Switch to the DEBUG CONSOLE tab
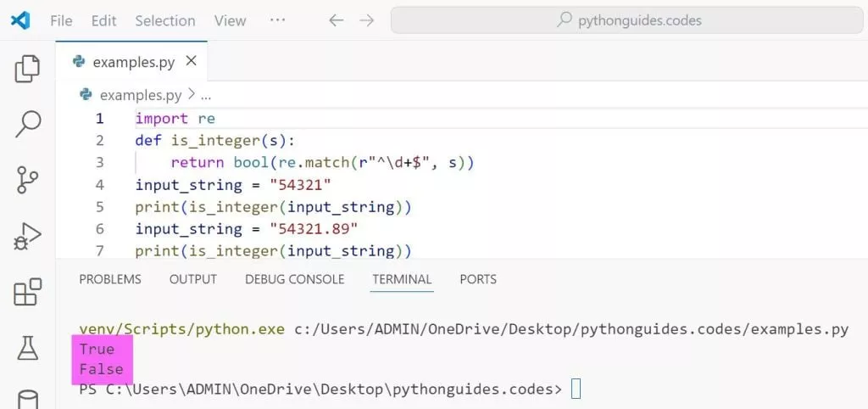The width and height of the screenshot is (868, 409). coord(294,279)
